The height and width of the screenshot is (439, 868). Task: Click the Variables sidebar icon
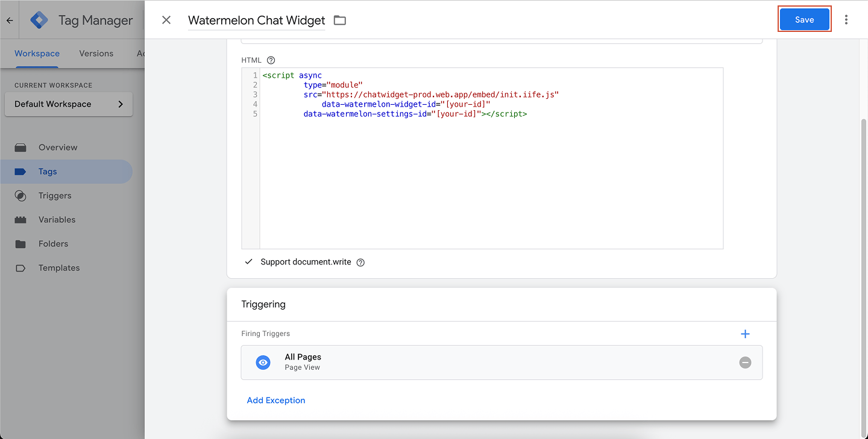(x=20, y=220)
